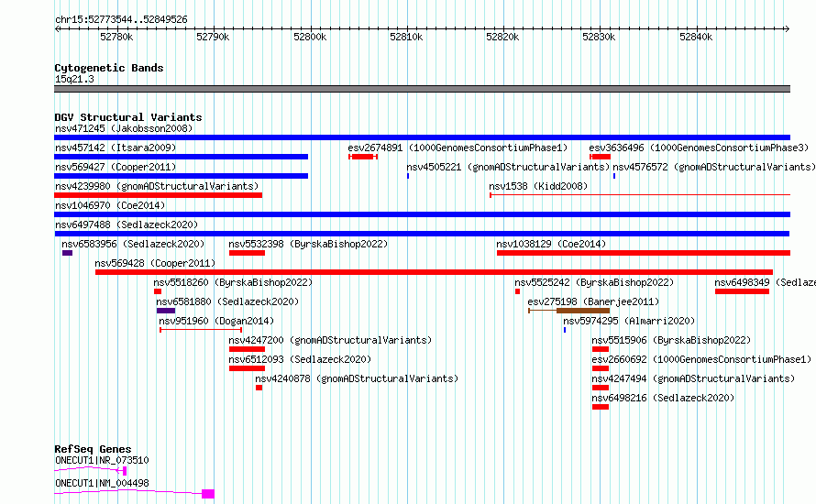The width and height of the screenshot is (816, 504).
Task: Open nsv5532398 (ByrskaBishop2022) label
Action: 308,244
